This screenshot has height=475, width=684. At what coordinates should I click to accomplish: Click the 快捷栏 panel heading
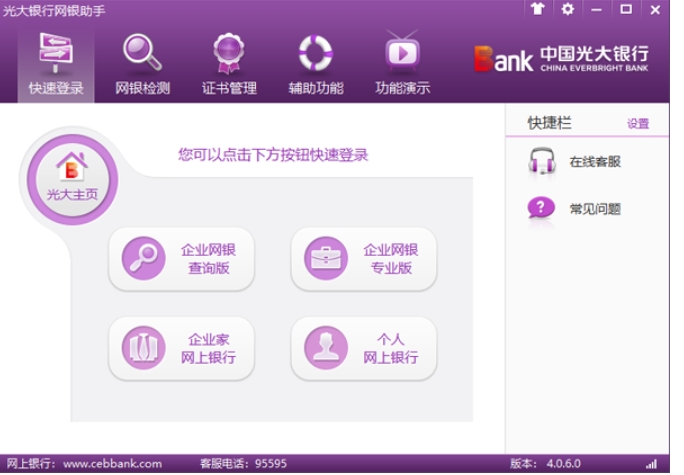click(549, 123)
